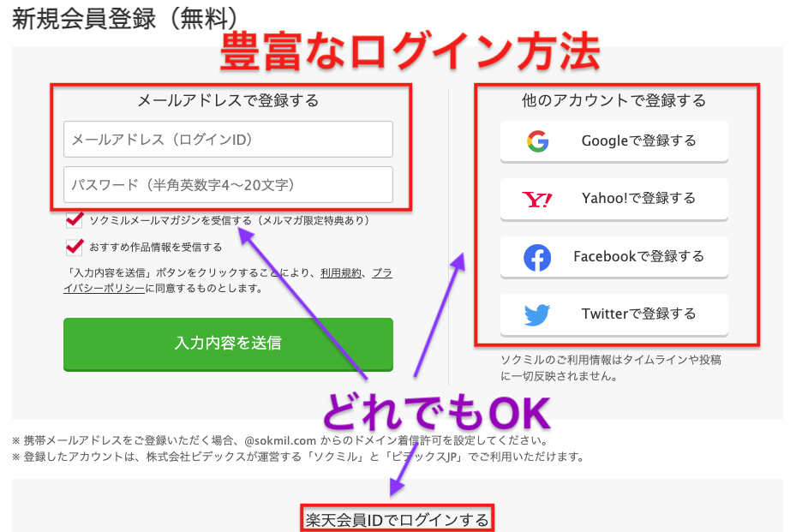
Task: Open the プライバシーポリシー link
Action: coord(228,281)
